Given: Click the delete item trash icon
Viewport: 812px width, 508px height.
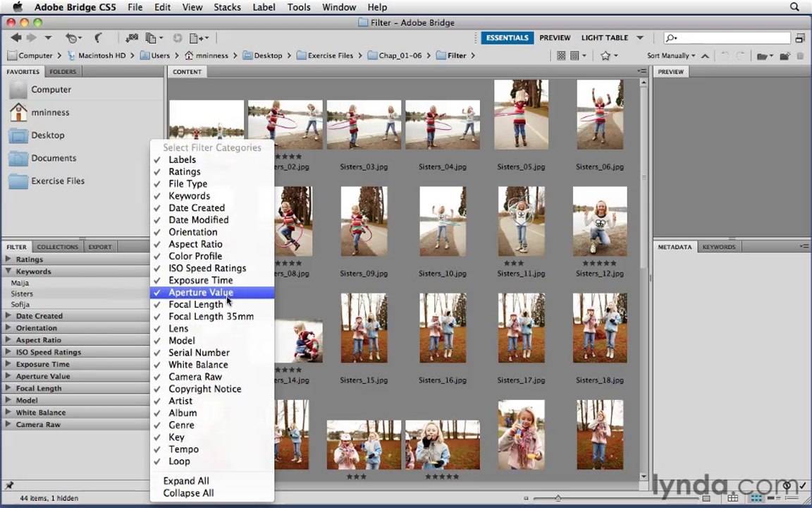Looking at the screenshot, I should [800, 56].
